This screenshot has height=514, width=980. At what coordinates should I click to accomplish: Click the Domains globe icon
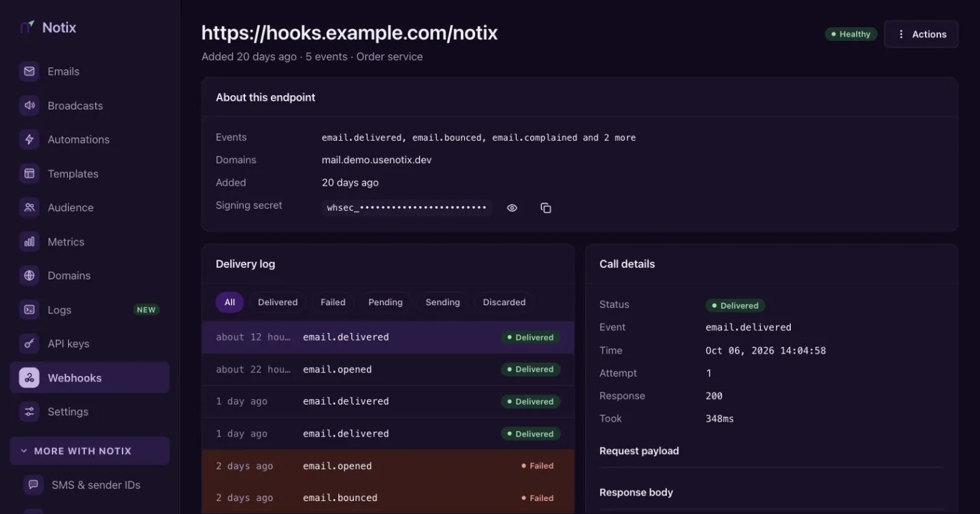[x=29, y=275]
